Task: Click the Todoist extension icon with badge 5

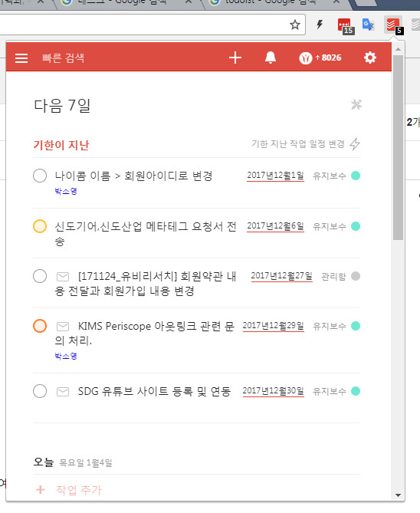Action: click(394, 26)
